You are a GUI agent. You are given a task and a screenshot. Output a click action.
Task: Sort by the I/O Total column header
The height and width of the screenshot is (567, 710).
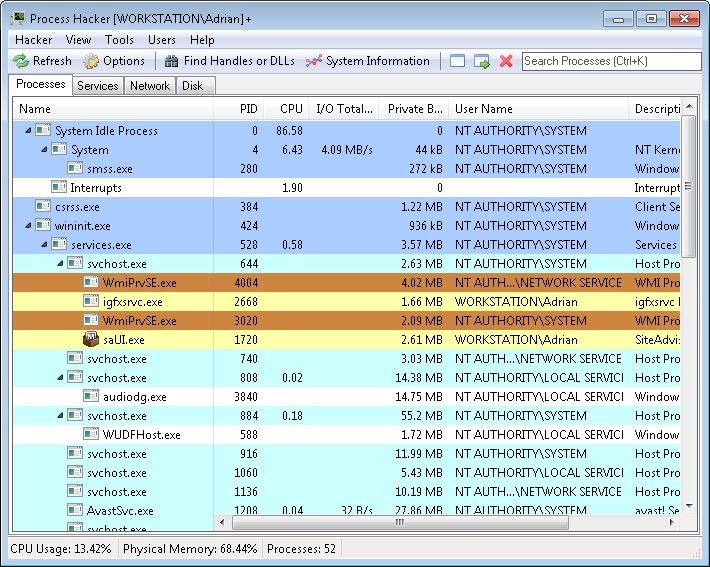point(344,109)
